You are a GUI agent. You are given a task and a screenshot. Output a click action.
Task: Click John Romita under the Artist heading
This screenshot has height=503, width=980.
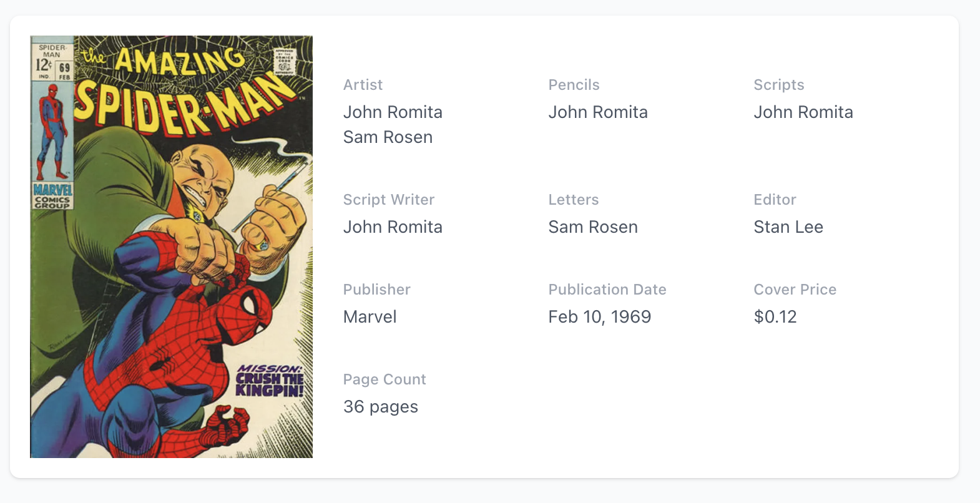(x=393, y=112)
